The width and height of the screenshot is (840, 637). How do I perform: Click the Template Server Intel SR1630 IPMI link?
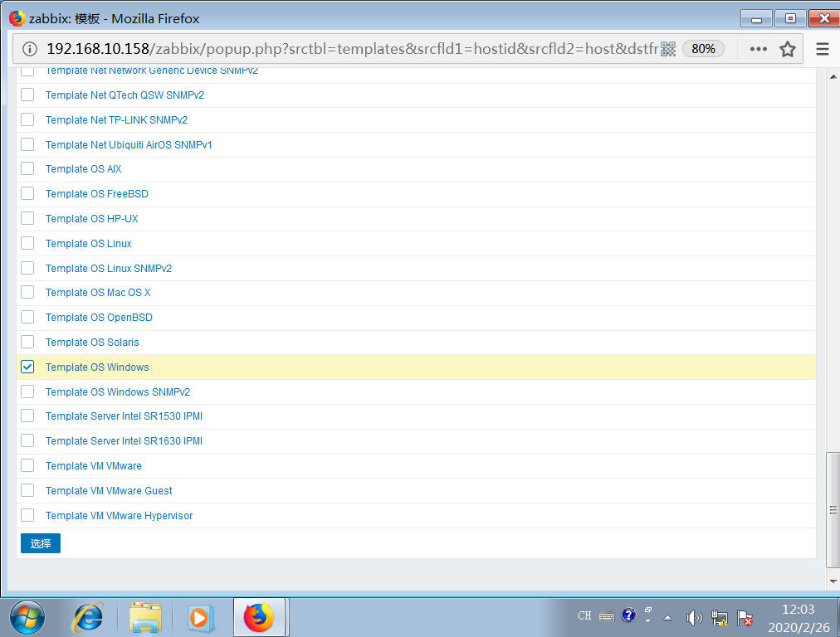pos(124,441)
